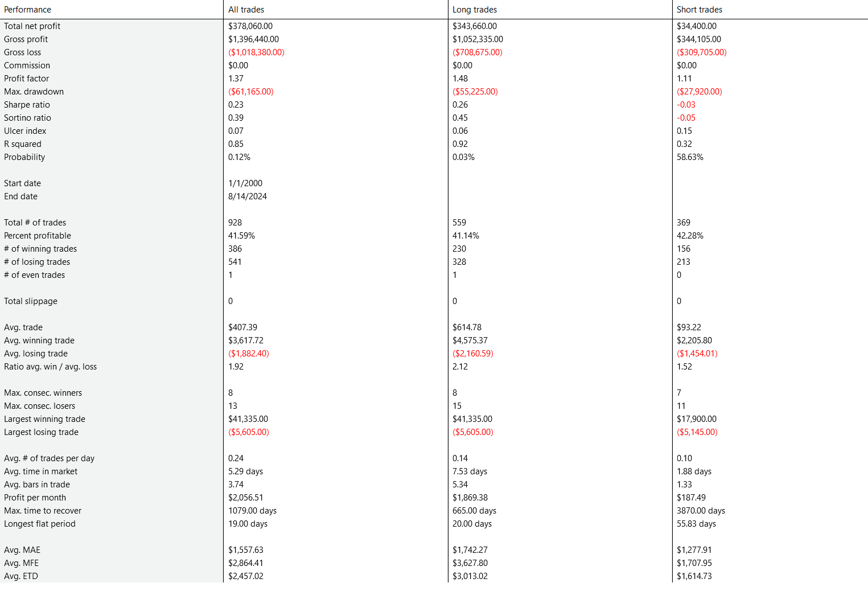Select the Short trades largest winning trade $17,900.00
Screen dimensions: 868x595
[x=697, y=419]
